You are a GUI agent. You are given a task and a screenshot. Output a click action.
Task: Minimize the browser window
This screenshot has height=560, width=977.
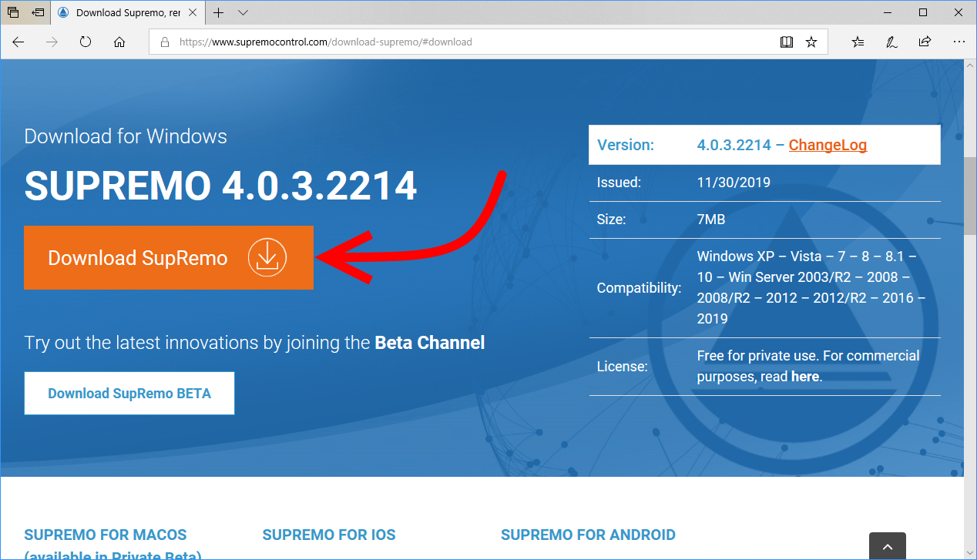888,12
